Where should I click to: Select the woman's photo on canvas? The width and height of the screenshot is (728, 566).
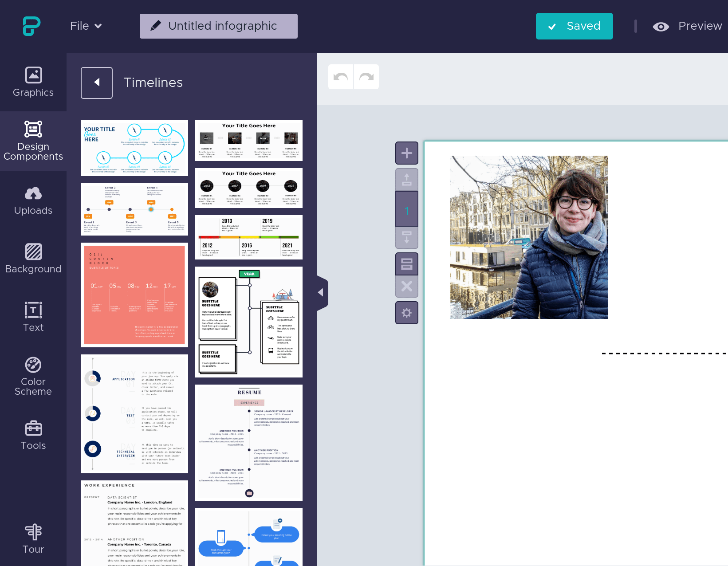click(529, 237)
